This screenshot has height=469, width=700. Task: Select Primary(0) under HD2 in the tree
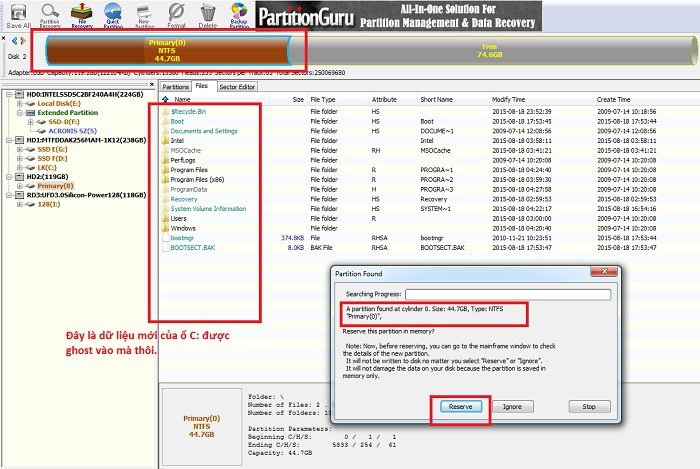click(55, 186)
